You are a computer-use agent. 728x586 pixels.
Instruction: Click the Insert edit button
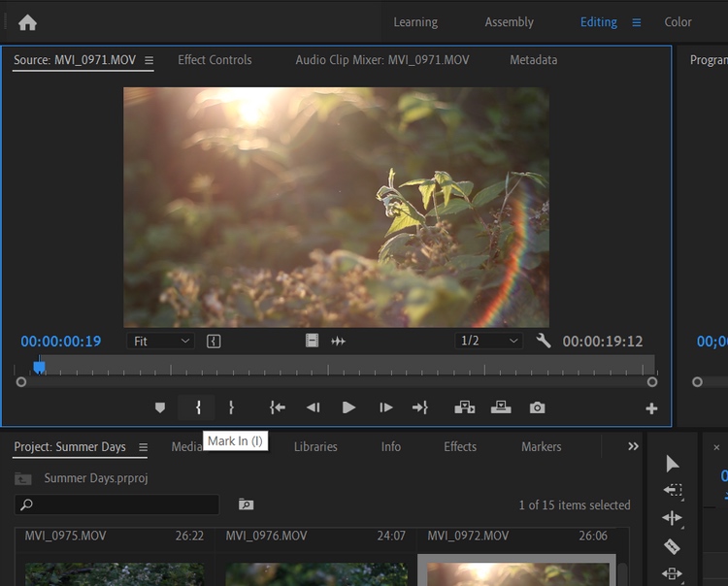click(x=464, y=407)
